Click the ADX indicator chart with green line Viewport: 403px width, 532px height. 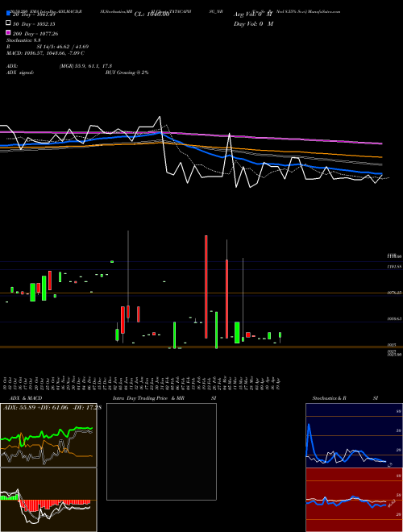(x=48, y=435)
